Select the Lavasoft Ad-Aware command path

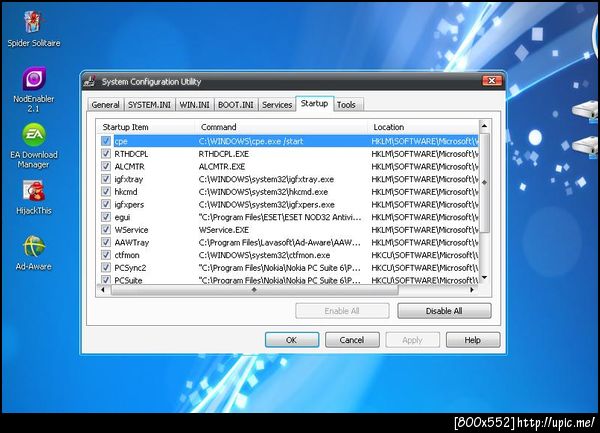coord(280,242)
